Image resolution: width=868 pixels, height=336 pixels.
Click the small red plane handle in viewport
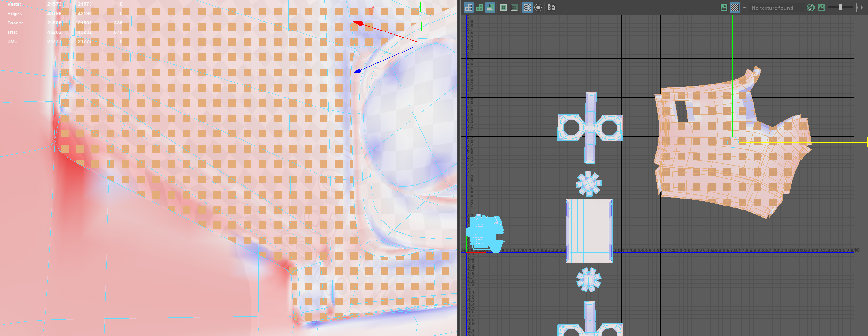(x=371, y=11)
